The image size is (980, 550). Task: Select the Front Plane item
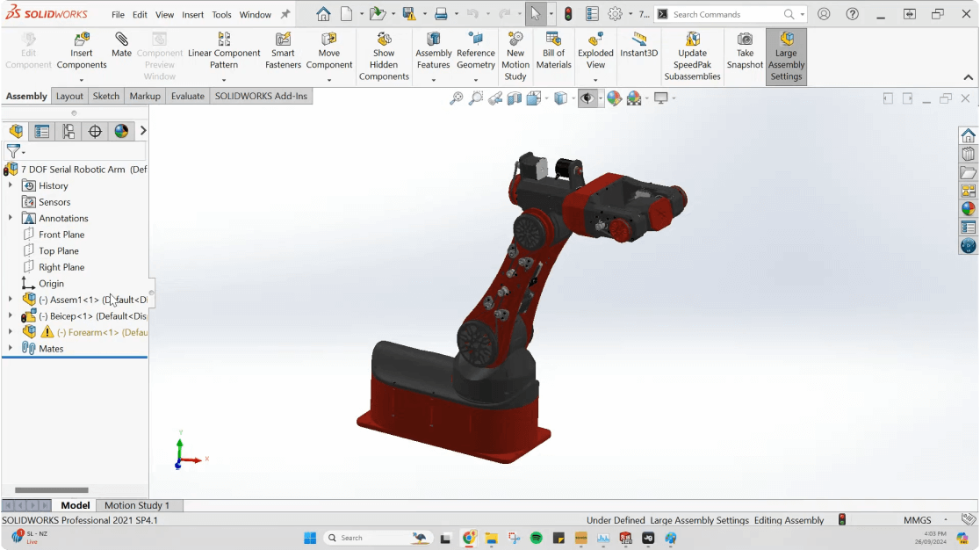click(x=61, y=235)
